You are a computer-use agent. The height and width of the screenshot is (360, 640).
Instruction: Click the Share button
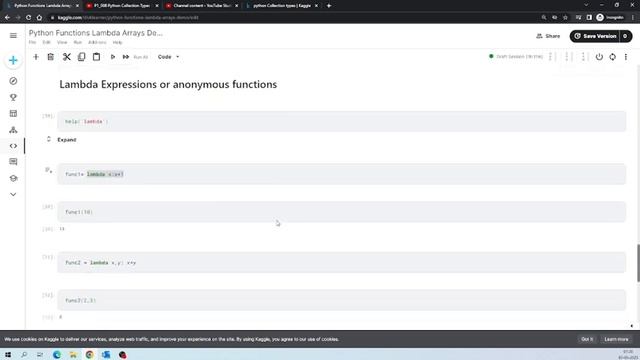tap(548, 36)
